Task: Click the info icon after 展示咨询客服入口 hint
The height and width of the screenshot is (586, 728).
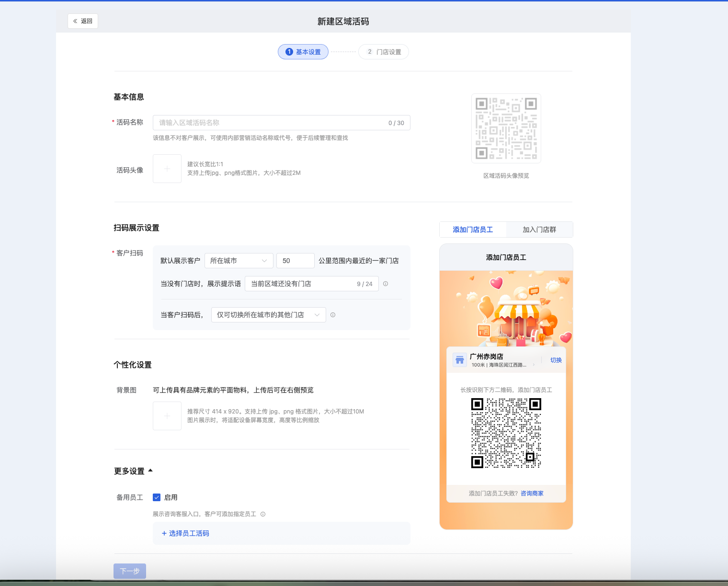Action: 263,514
